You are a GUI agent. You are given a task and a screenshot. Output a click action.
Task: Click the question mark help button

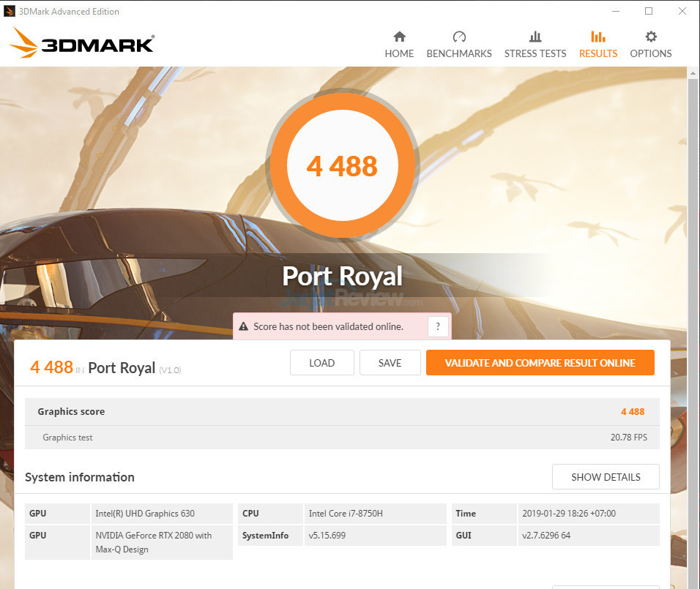click(438, 326)
